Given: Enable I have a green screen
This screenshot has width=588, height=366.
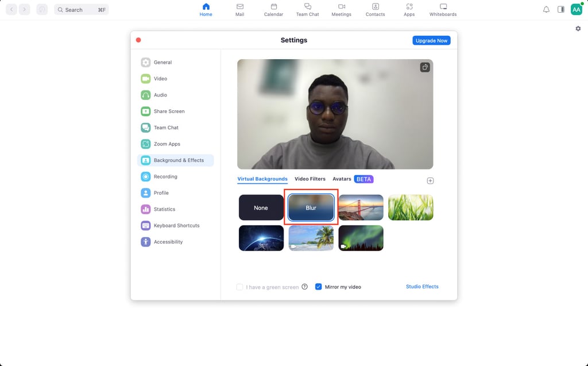Looking at the screenshot, I should 239,287.
